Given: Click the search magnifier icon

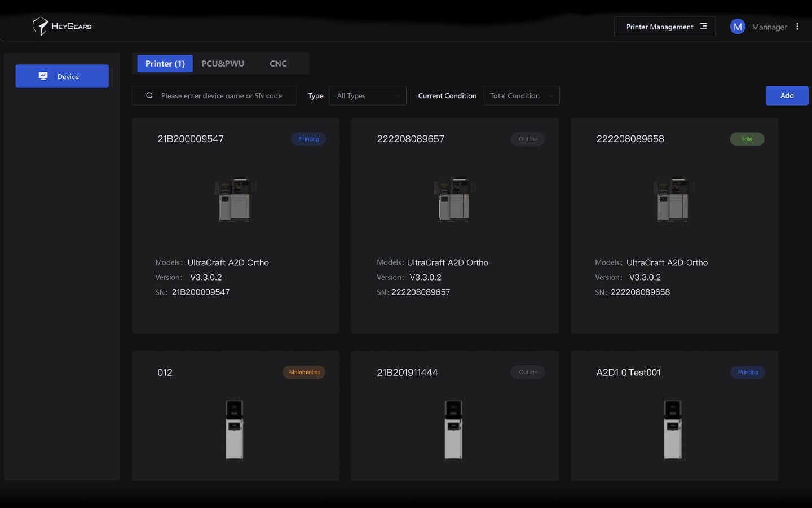Looking at the screenshot, I should [x=149, y=96].
